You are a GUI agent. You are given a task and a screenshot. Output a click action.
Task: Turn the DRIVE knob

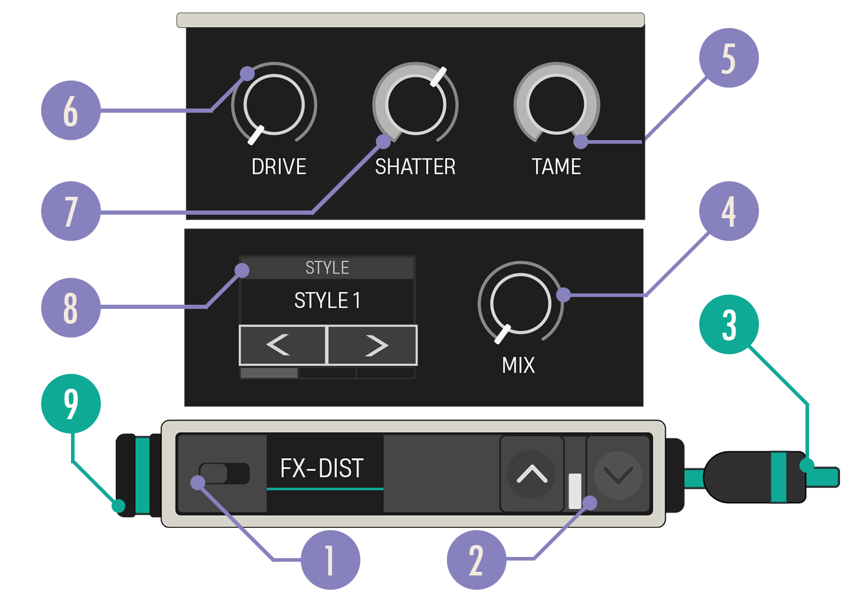point(274,105)
